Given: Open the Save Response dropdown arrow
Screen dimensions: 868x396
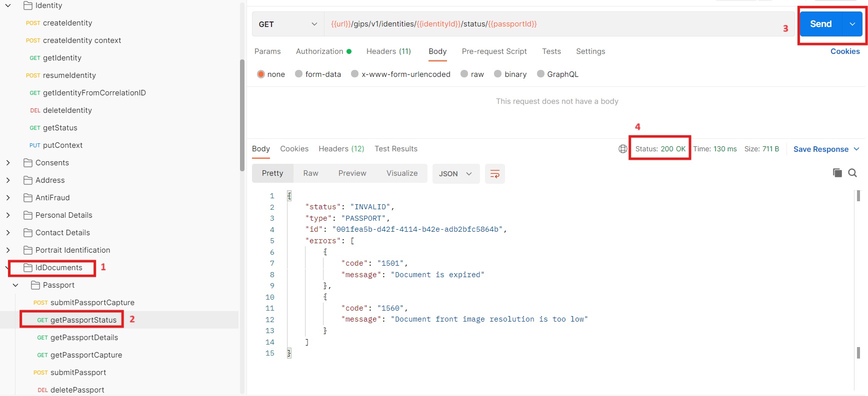Looking at the screenshot, I should tap(856, 149).
